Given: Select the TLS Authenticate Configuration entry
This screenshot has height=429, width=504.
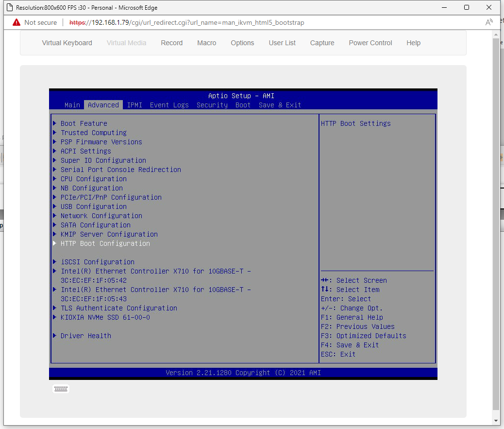Looking at the screenshot, I should tap(119, 308).
